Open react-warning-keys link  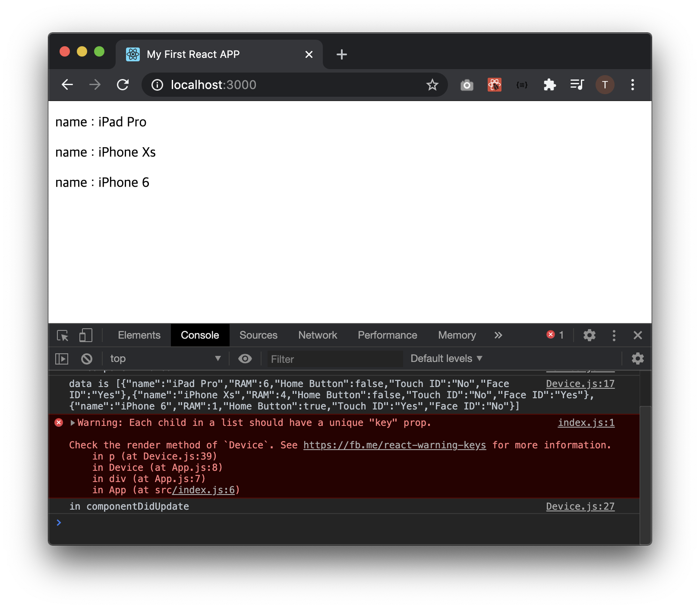pos(394,445)
